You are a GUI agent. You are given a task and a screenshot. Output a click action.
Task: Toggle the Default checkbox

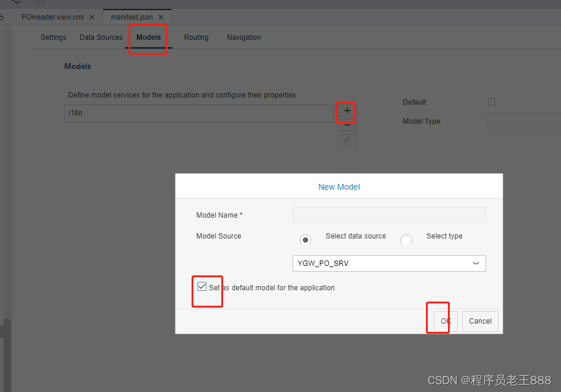[x=491, y=102]
